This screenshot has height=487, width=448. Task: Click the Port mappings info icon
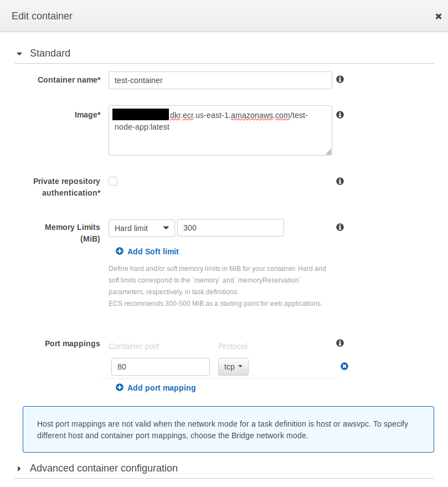click(340, 344)
